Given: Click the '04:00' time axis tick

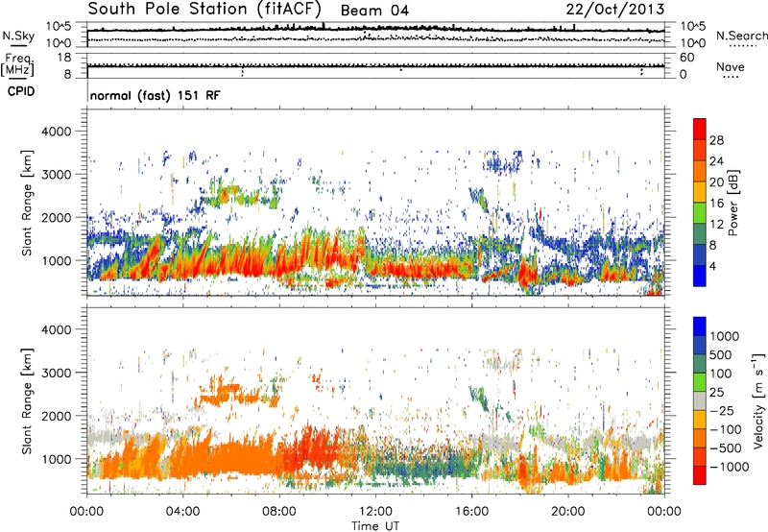Looking at the screenshot, I should pos(182,512).
